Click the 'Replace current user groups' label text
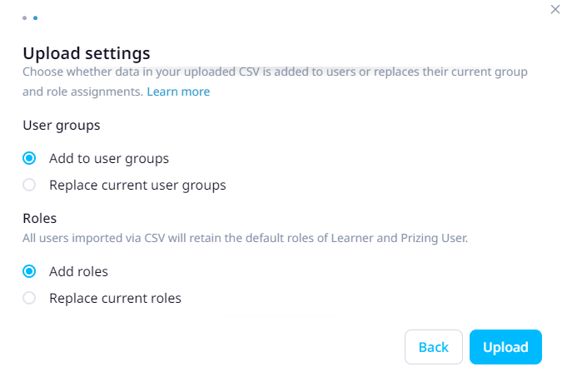The width and height of the screenshot is (562, 376). point(138,185)
